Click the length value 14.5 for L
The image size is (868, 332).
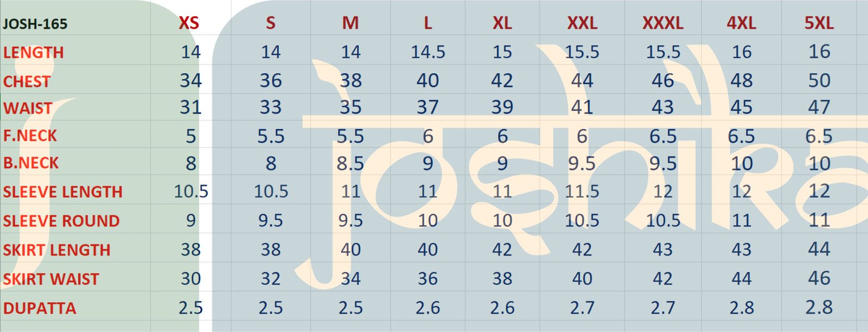click(427, 52)
